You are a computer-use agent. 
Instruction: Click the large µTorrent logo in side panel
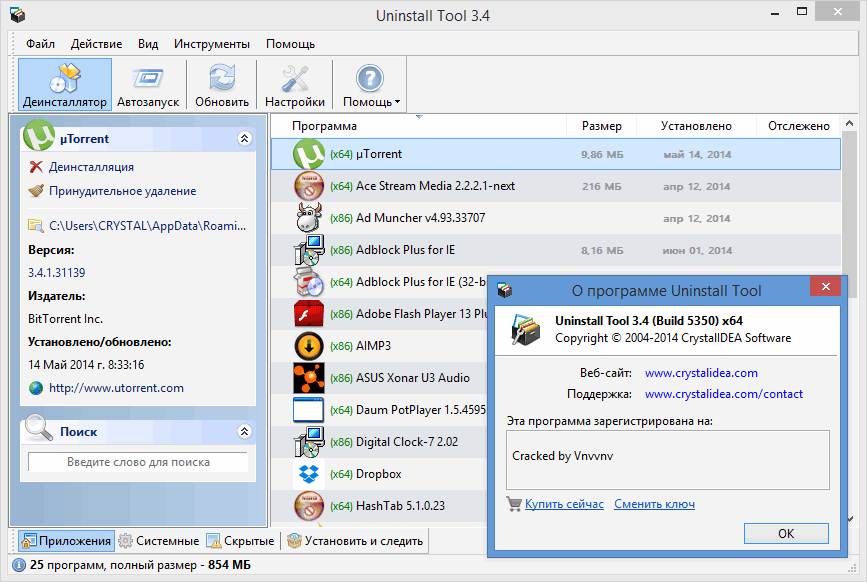click(39, 135)
